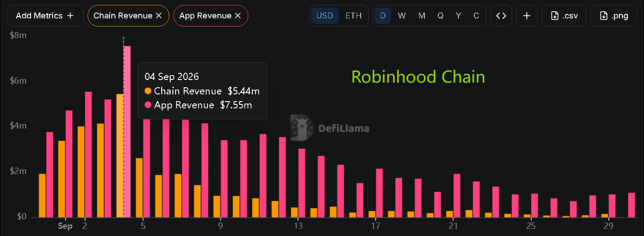Click the pink App Revenue tooltip dot
Screen dimensions: 644x236
(x=148, y=105)
